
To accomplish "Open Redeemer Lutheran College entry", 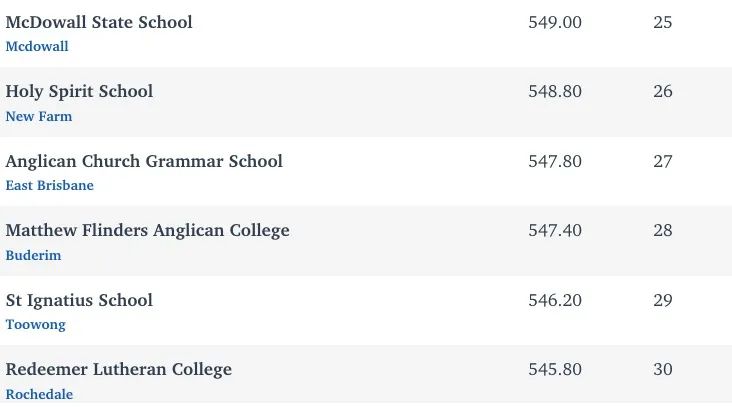I will [x=119, y=369].
